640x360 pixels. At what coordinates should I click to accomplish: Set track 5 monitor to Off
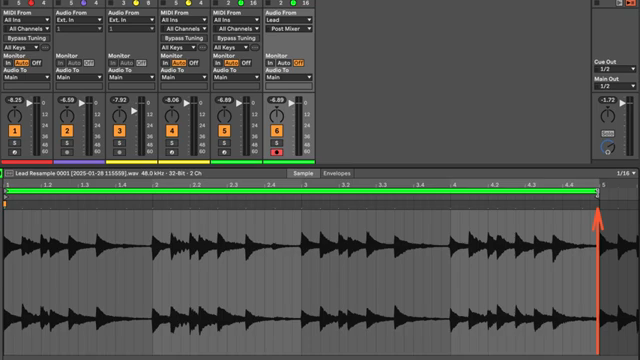pos(246,63)
